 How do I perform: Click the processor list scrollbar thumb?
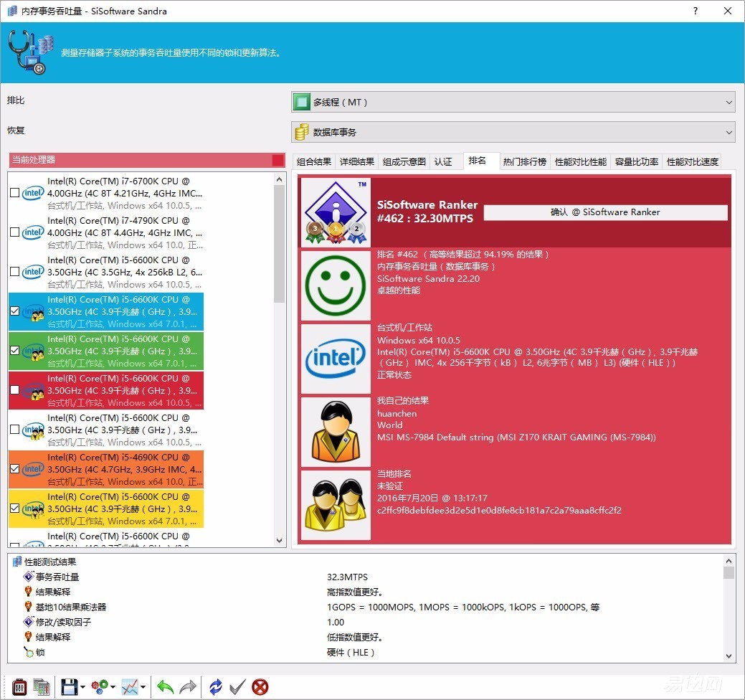tap(280, 244)
